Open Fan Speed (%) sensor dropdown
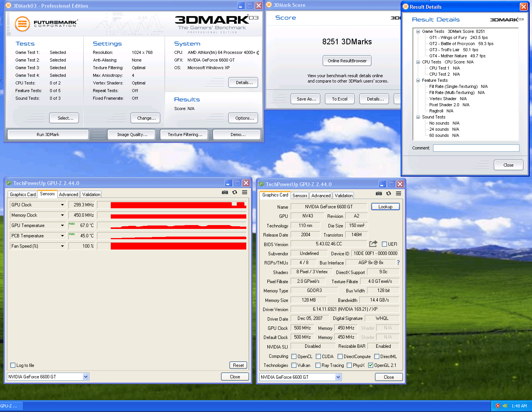This screenshot has height=412, width=532. click(62, 246)
